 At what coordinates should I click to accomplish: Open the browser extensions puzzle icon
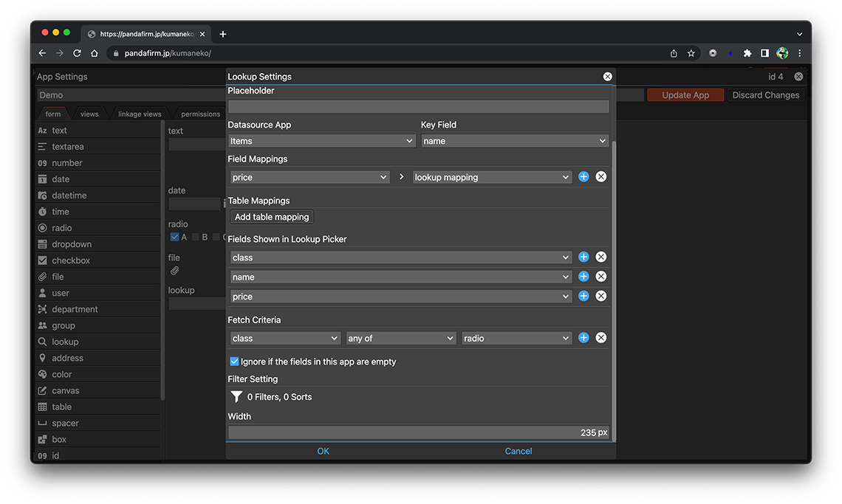pos(747,53)
